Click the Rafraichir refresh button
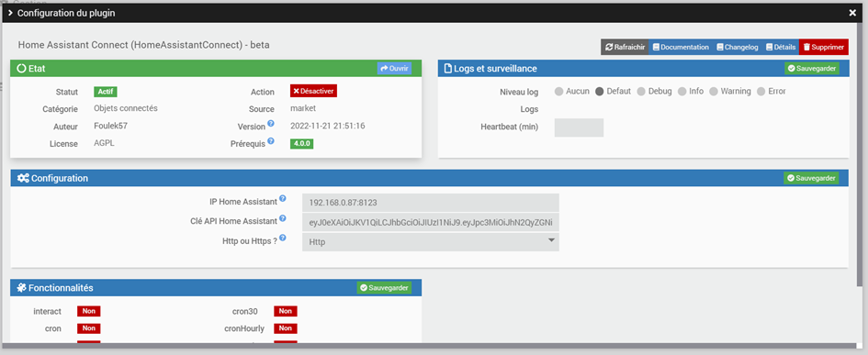 pyautogui.click(x=625, y=47)
